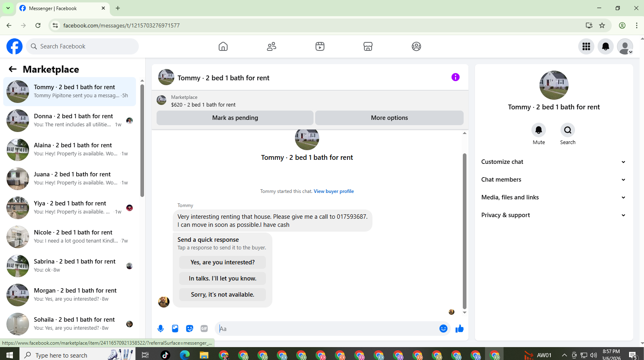Select the Messenger | Facebook tab
Viewport: 644px width, 360px height.
[63, 8]
